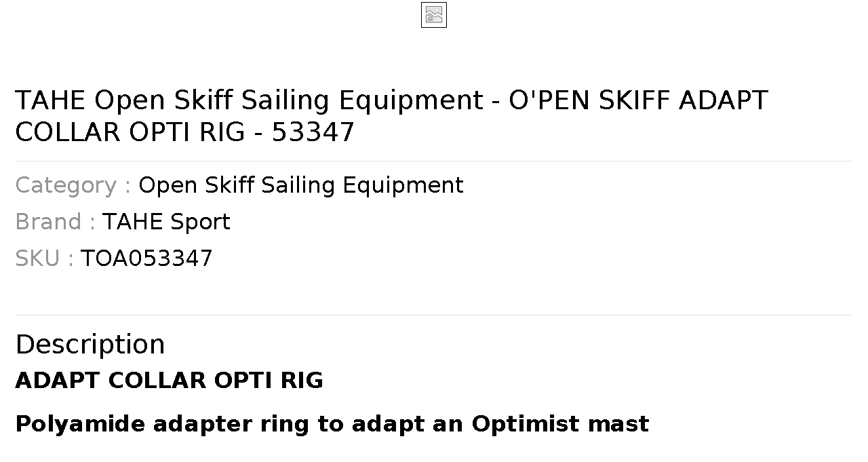The height and width of the screenshot is (462, 868).
Task: Click the product title heading text
Action: pyautogui.click(x=391, y=116)
